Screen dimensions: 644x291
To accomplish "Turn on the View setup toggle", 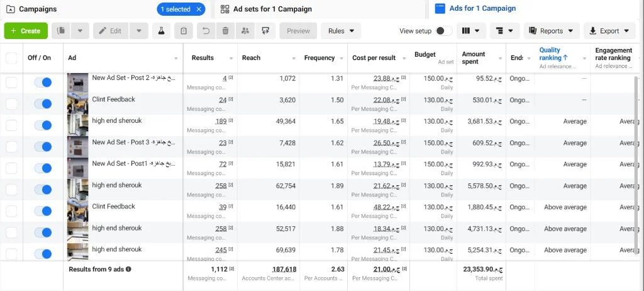I will tap(444, 31).
